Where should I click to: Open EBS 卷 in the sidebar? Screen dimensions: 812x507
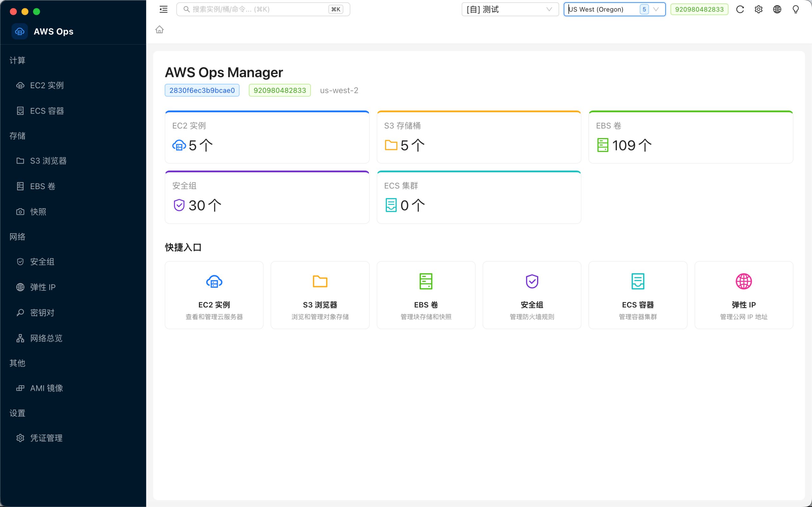pyautogui.click(x=73, y=187)
